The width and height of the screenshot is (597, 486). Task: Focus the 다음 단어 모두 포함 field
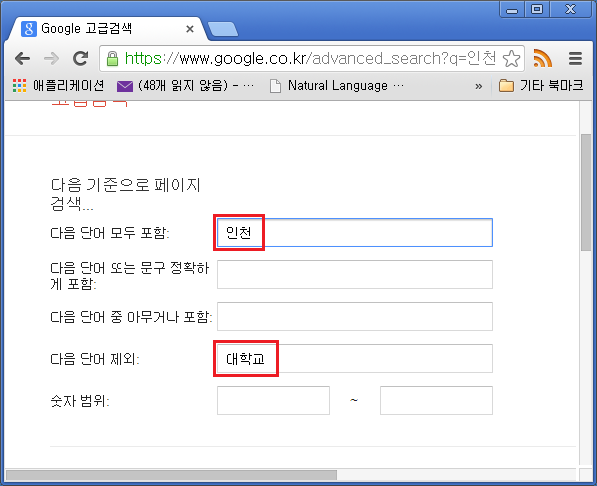354,232
